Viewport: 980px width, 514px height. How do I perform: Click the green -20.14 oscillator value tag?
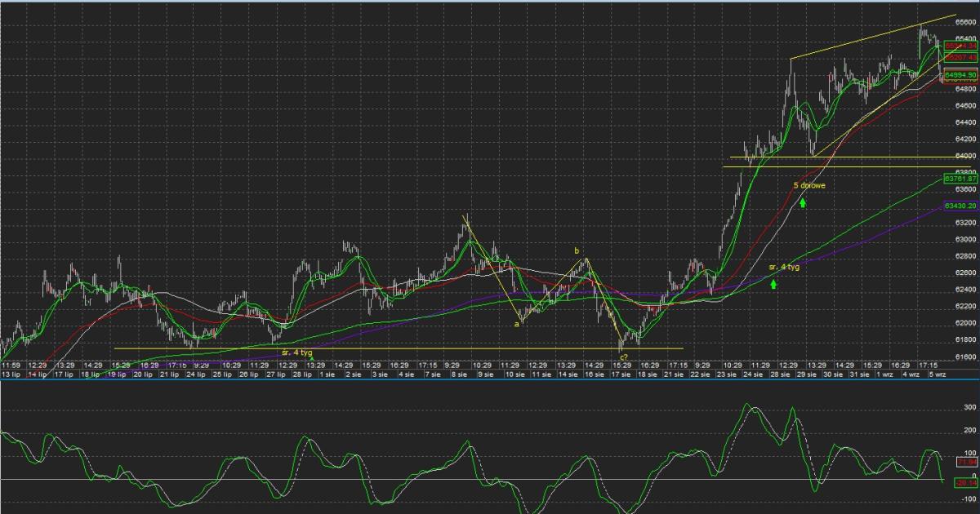965,483
